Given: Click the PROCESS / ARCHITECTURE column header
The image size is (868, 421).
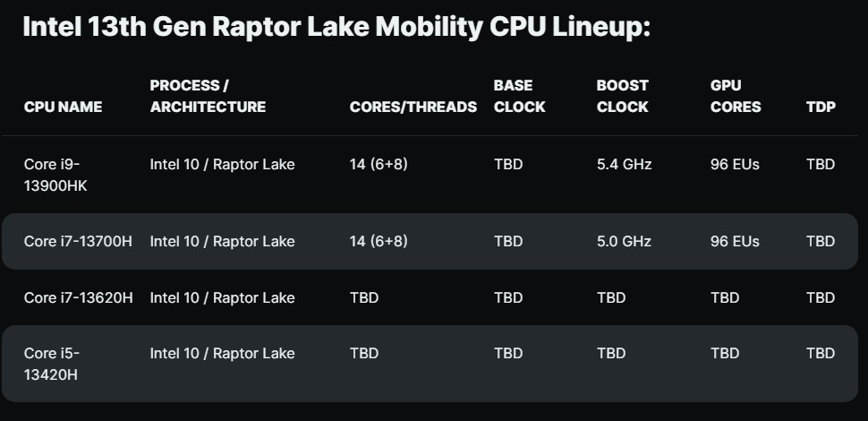Looking at the screenshot, I should pos(208,96).
